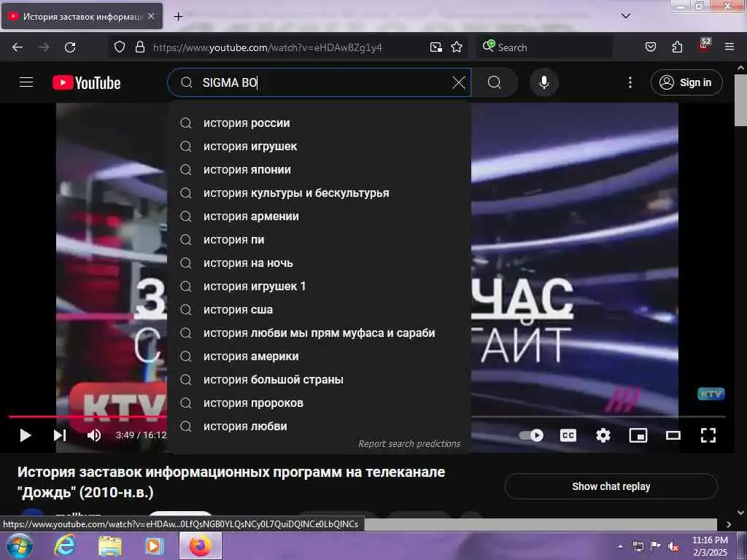Screen dimensions: 747x560
Task: Pick suggestion история пророков
Action: tap(320, 402)
